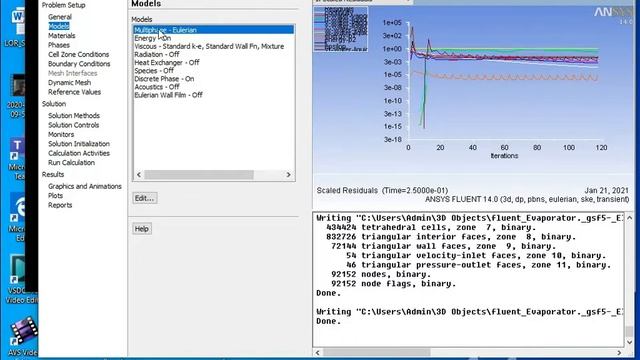The image size is (640, 360).
Task: Select Radiation - Off entry
Action: [x=157, y=54]
